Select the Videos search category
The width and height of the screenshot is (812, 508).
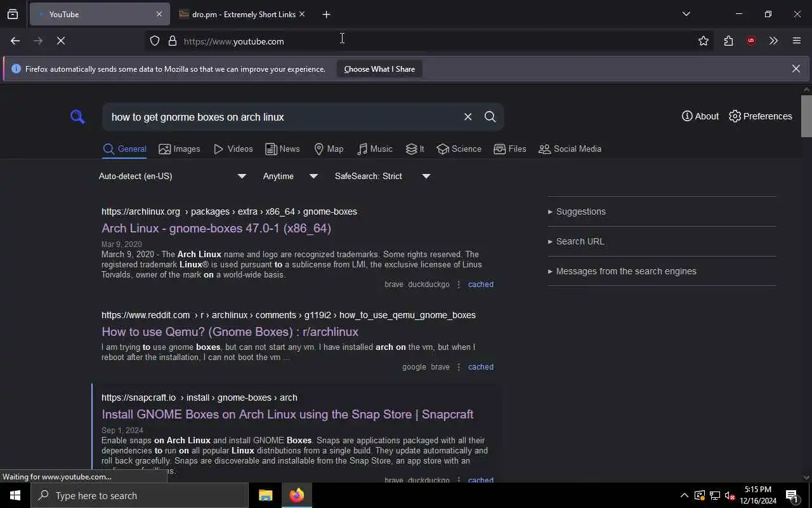tap(233, 149)
